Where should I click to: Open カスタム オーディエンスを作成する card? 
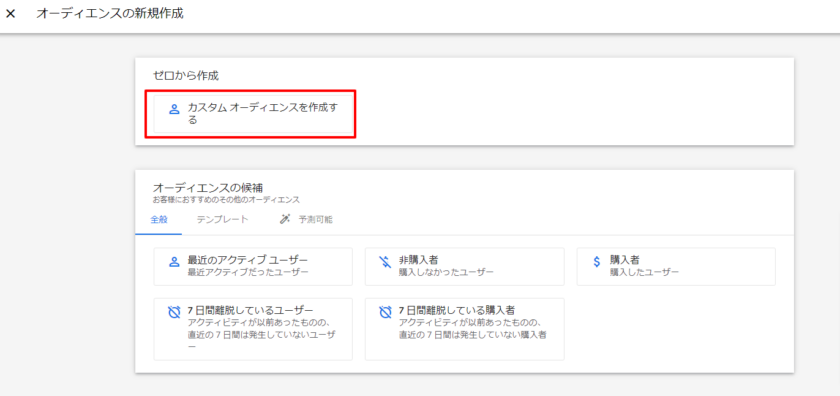(253, 114)
